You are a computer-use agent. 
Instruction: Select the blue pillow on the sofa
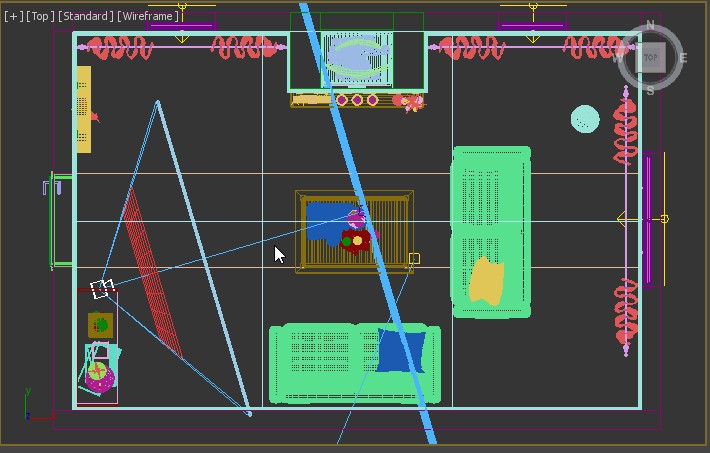point(399,350)
